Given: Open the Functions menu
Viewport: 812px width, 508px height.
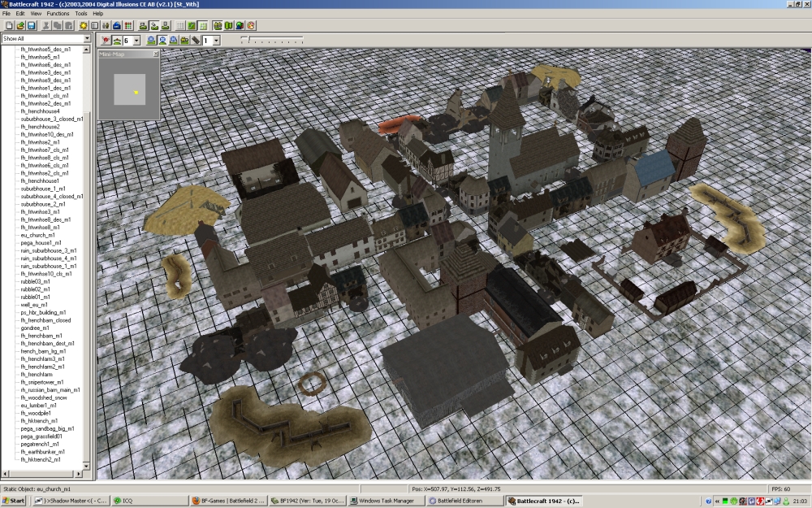Looking at the screenshot, I should tap(58, 14).
